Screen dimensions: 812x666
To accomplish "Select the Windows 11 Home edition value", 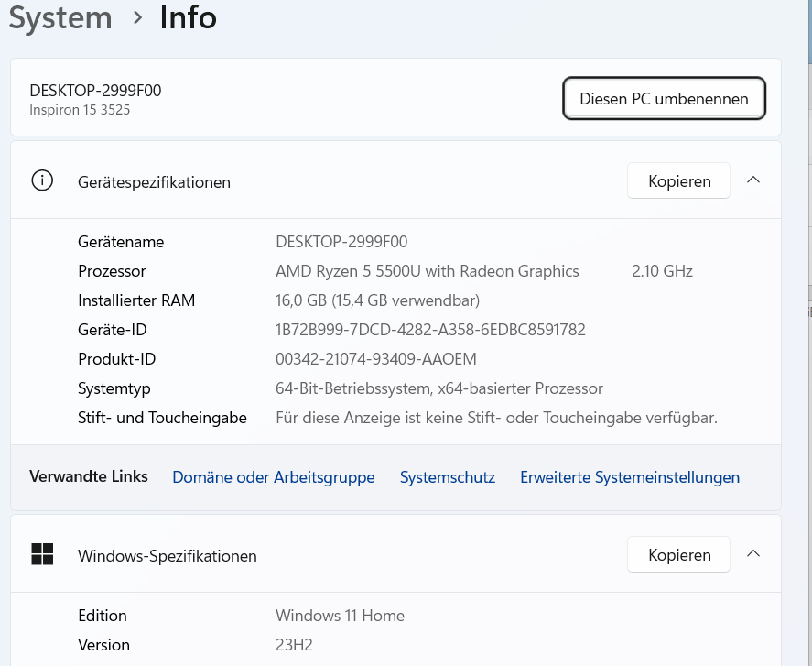I will click(x=340, y=616).
